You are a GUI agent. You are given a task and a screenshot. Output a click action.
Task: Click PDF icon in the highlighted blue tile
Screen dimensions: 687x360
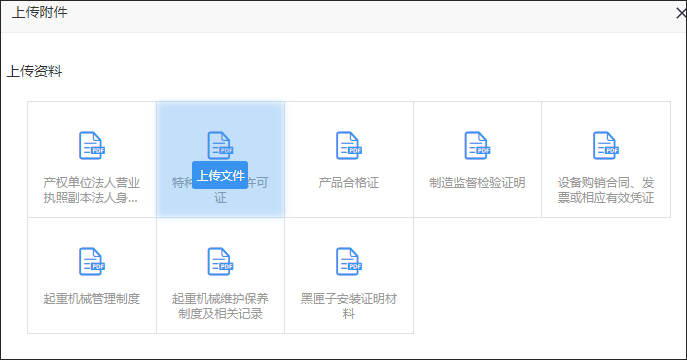click(x=220, y=146)
